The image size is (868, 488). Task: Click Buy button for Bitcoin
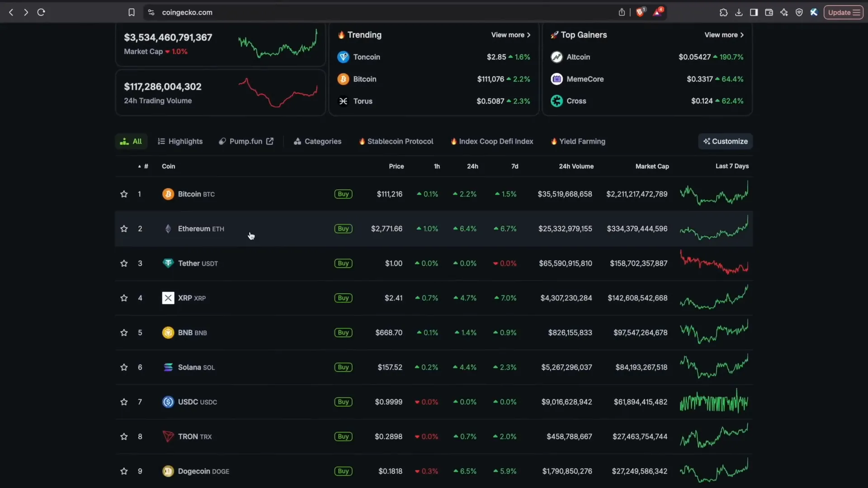pos(343,194)
